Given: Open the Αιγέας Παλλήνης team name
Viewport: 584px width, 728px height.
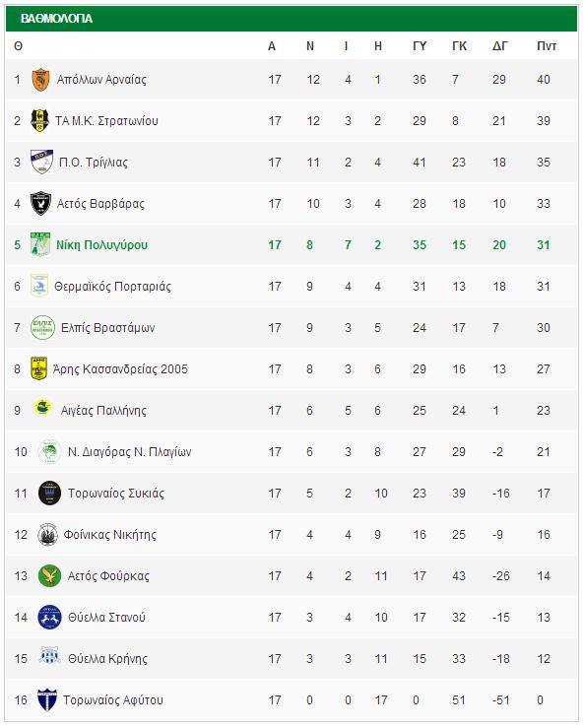Looking at the screenshot, I should [x=103, y=411].
